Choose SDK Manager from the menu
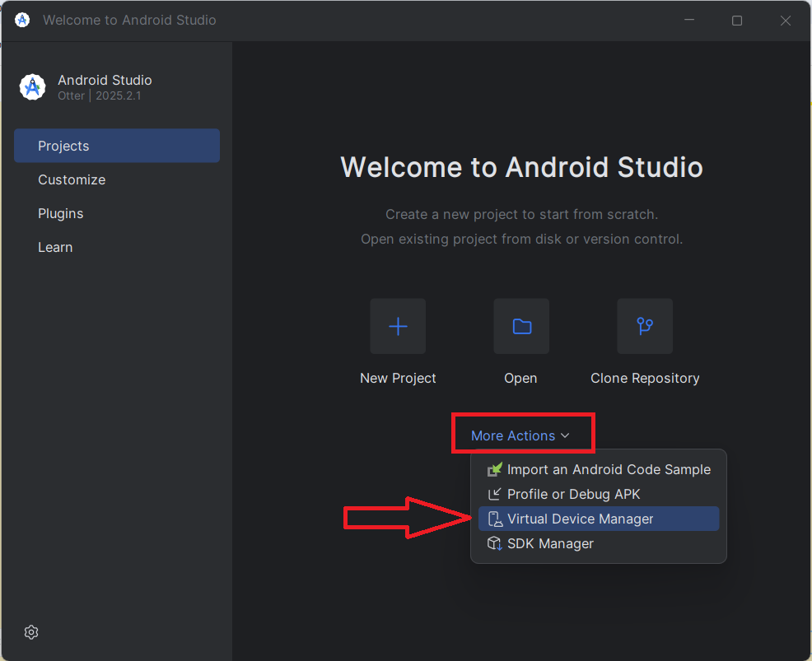Screen dimensions: 812x661 point(550,543)
